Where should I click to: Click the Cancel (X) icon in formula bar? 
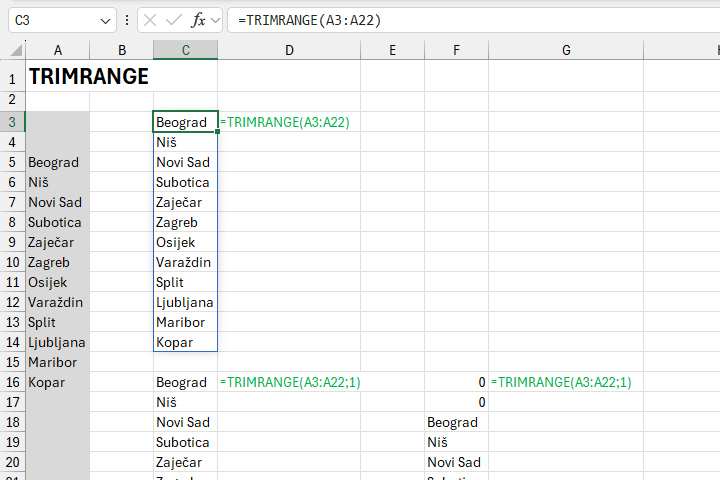click(x=150, y=20)
